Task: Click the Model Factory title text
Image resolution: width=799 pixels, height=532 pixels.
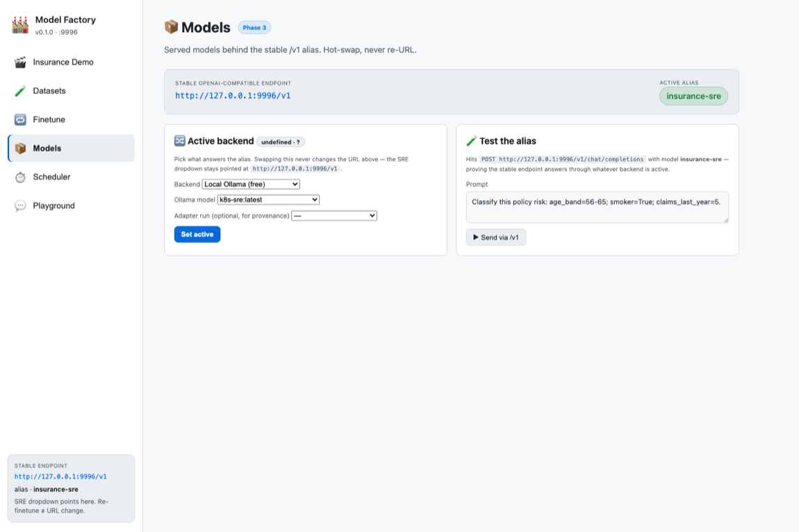Action: click(x=65, y=20)
